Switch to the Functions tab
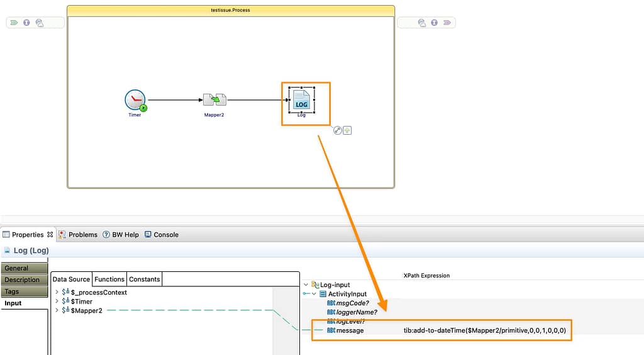The image size is (644, 355). 109,279
